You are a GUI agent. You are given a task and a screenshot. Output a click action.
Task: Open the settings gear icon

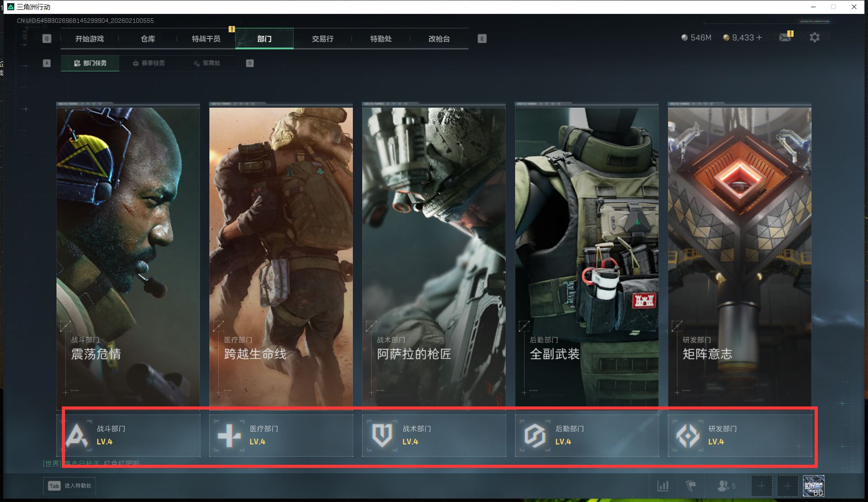click(815, 38)
